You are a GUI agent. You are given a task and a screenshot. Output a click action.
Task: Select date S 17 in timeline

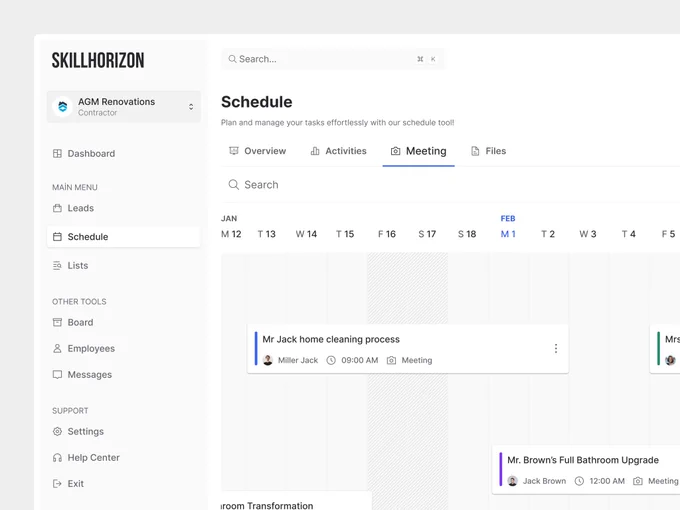tap(427, 234)
